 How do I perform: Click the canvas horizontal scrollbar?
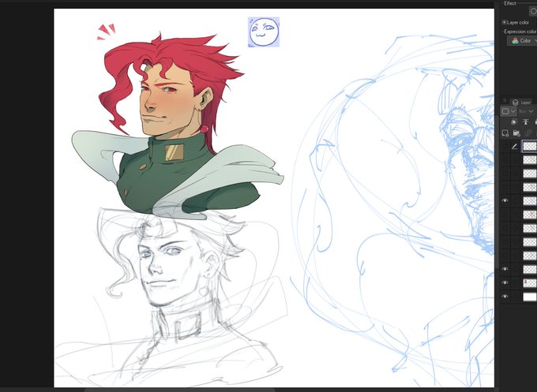point(179,390)
